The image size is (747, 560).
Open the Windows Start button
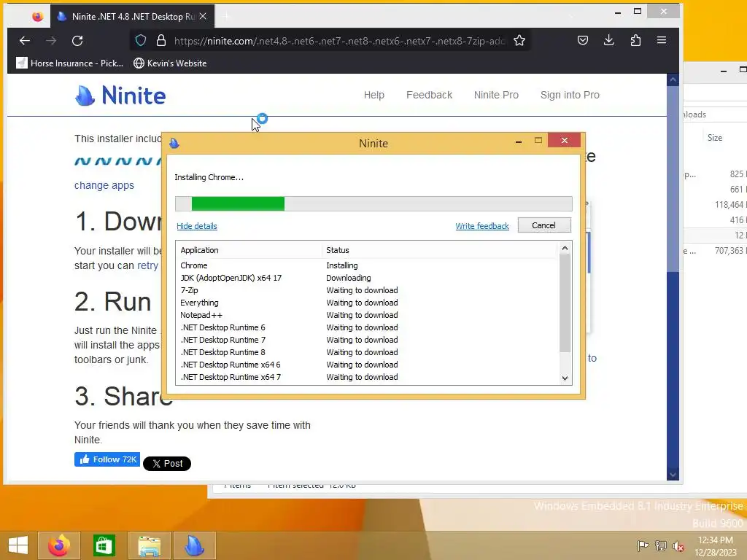[18, 545]
